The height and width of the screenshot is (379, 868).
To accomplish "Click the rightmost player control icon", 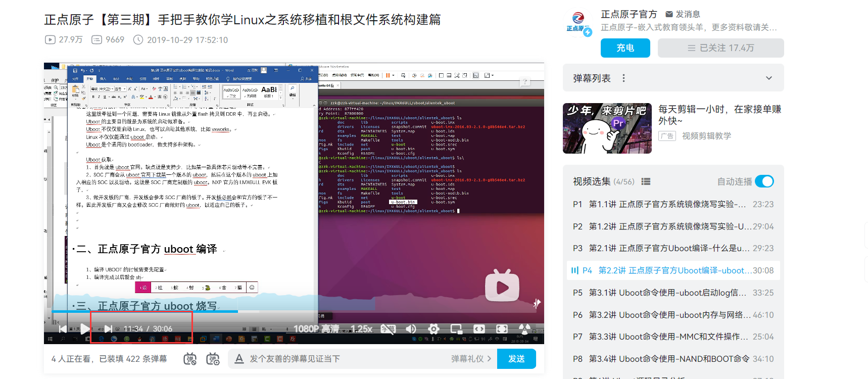I will pyautogui.click(x=524, y=329).
